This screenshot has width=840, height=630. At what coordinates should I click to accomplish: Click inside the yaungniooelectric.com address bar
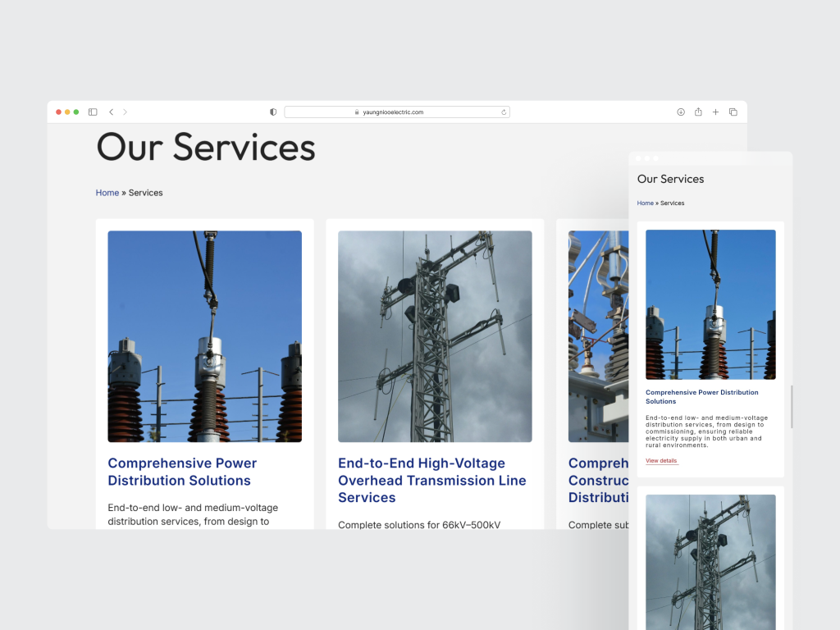397,112
